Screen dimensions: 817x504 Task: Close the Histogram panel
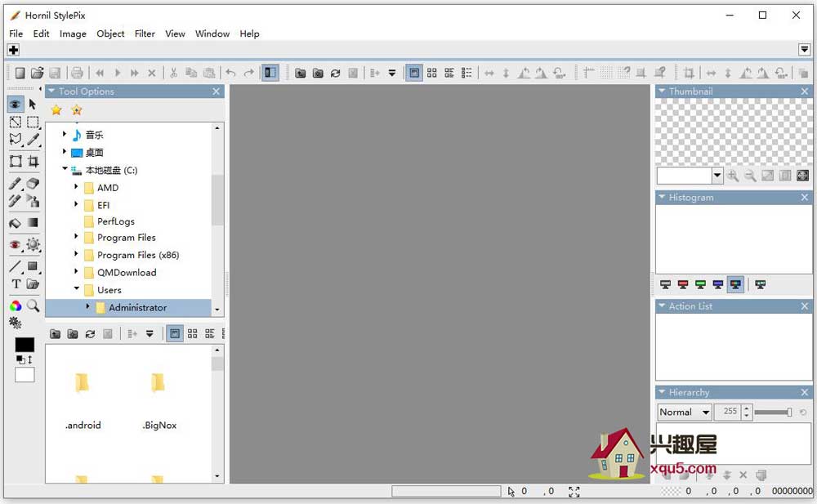coord(805,198)
